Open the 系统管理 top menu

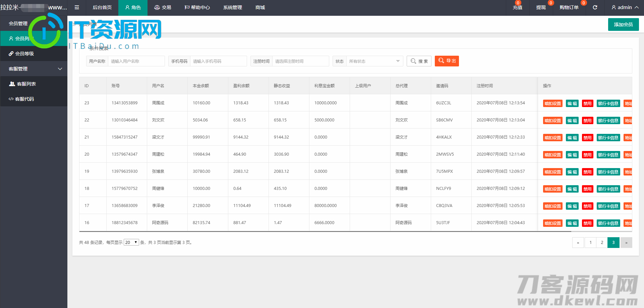pos(233,7)
